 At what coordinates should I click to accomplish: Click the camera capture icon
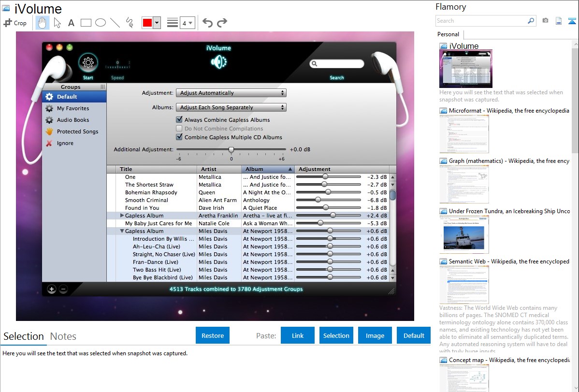click(545, 21)
